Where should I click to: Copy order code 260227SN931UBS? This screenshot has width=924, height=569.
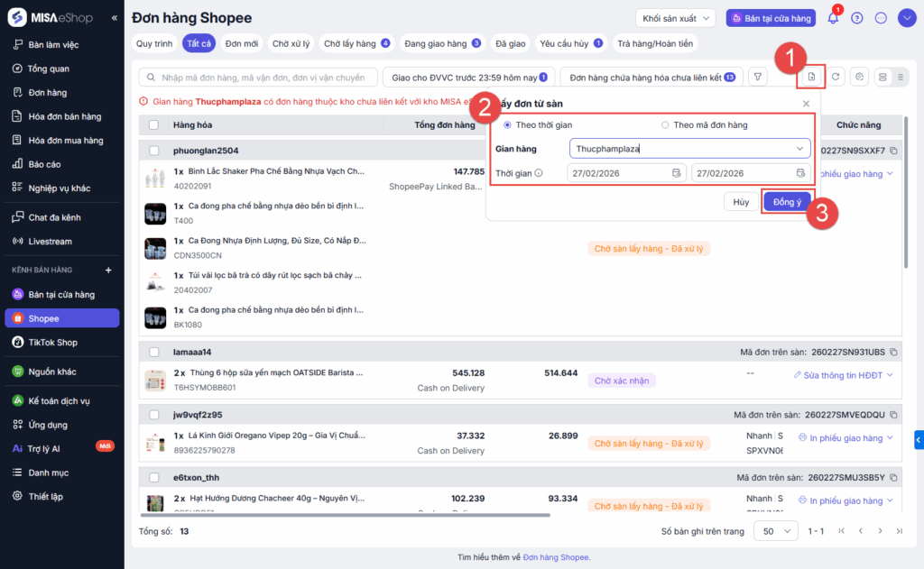coord(893,352)
